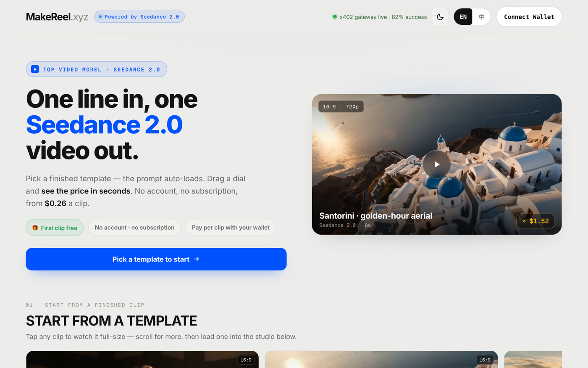Screen dimensions: 588x368
Task: Select the No account · no subscription chip
Action: coord(134,228)
